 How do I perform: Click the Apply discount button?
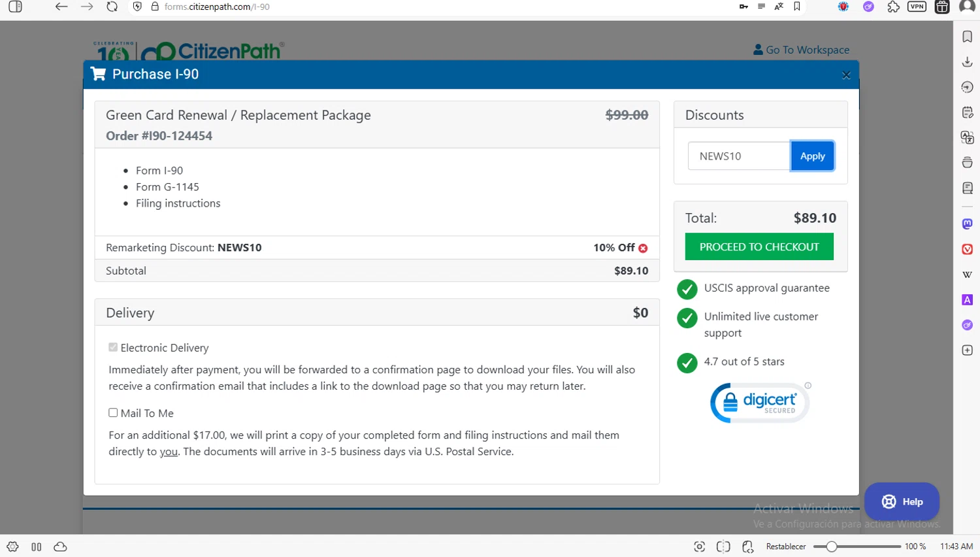pos(813,156)
